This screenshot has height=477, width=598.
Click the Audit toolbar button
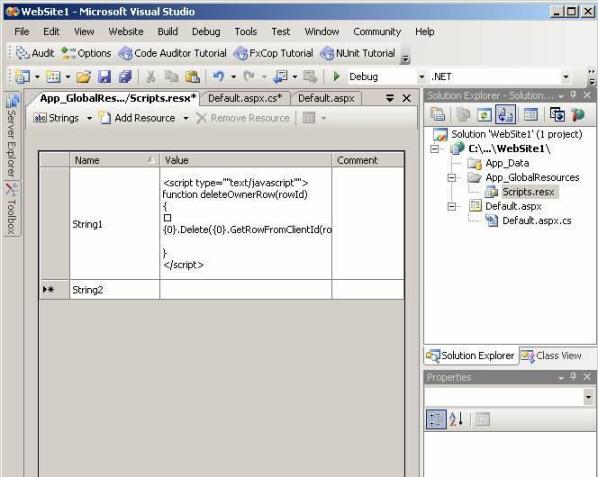pyautogui.click(x=35, y=53)
